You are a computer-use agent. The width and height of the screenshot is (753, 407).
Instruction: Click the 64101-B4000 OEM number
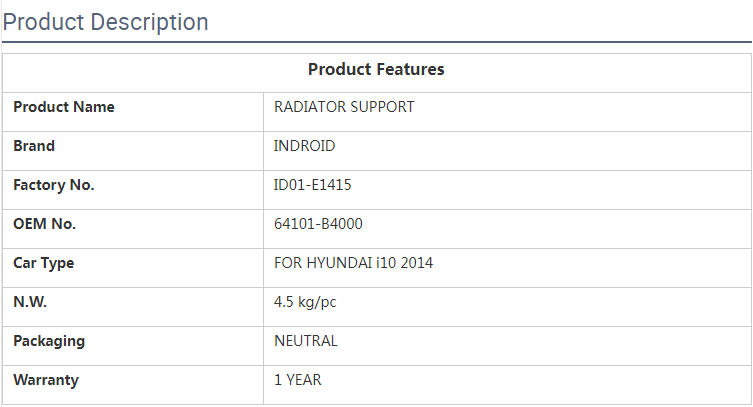318,224
